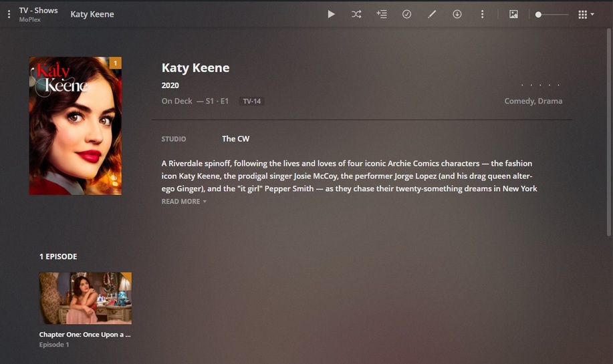The height and width of the screenshot is (364, 613).
Task: Open On Deck S1 E1 link
Action: [x=195, y=101]
